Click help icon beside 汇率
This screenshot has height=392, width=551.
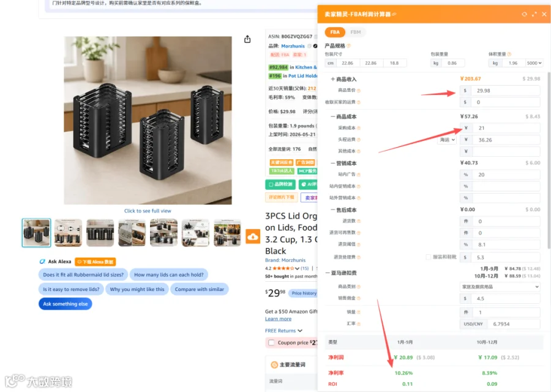click(x=359, y=324)
